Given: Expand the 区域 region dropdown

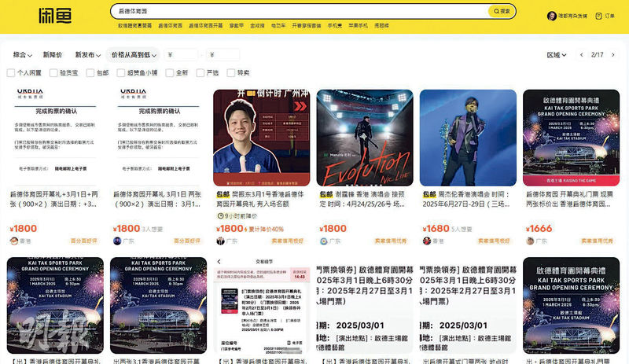Looking at the screenshot, I should 556,55.
